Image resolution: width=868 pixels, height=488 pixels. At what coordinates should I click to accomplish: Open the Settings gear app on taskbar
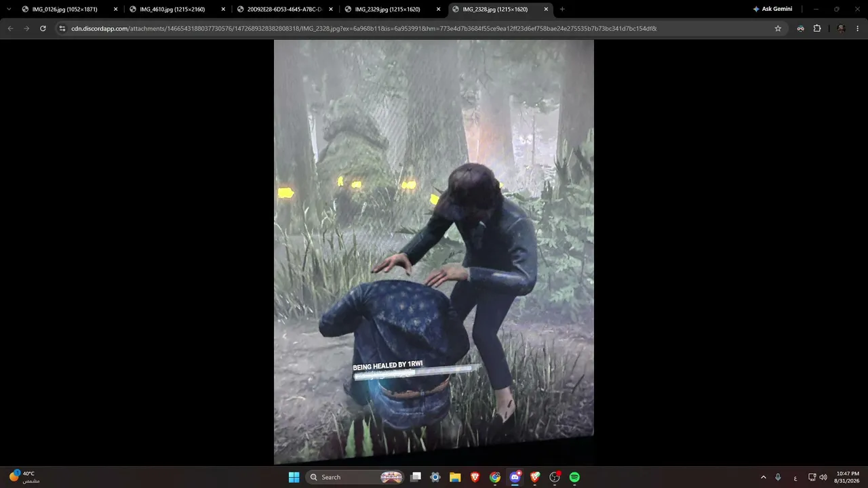[435, 477]
